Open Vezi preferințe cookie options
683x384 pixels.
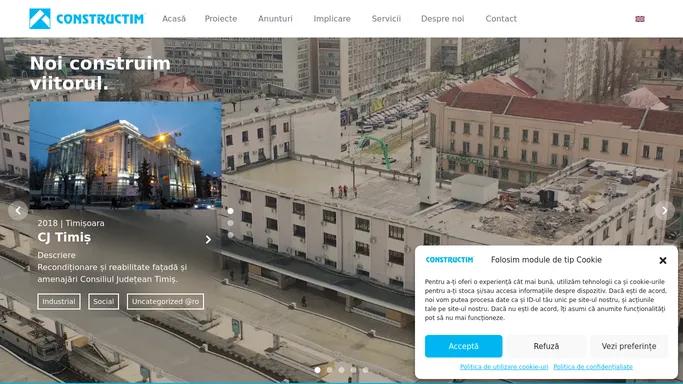coord(629,346)
